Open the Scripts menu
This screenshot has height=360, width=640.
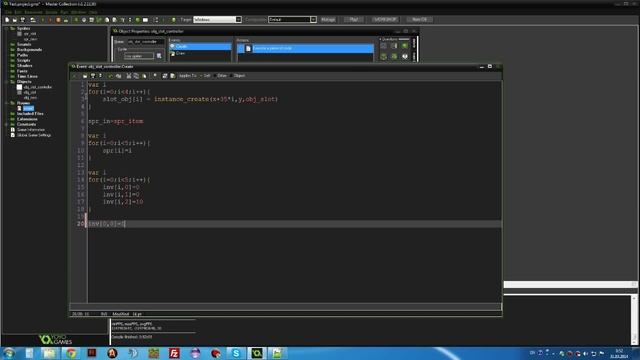click(51, 12)
